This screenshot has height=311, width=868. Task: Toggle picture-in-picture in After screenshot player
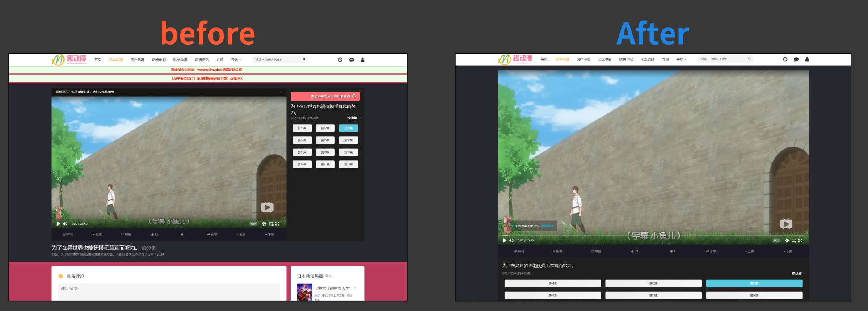click(794, 240)
